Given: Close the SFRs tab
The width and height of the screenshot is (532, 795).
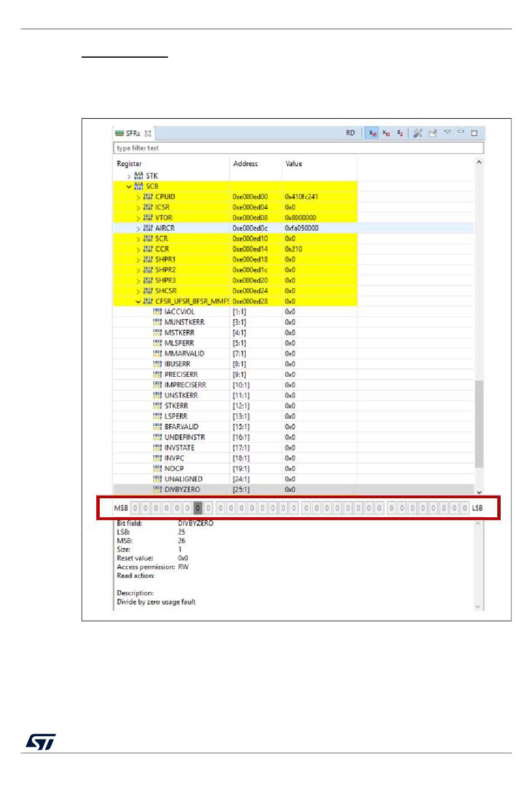Looking at the screenshot, I should [148, 133].
